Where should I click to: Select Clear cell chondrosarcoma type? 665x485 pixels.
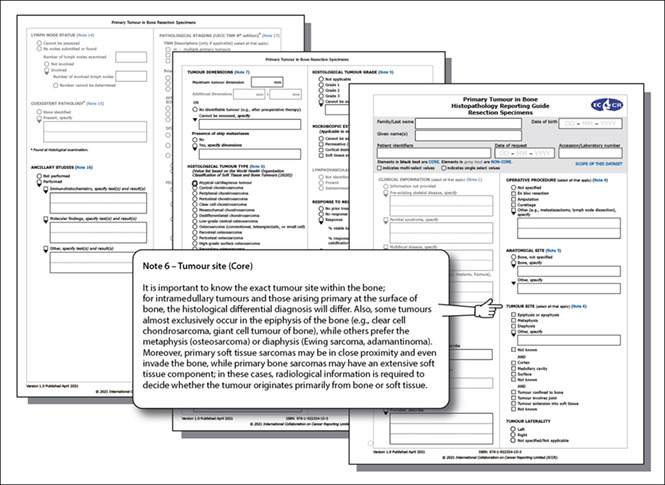coord(195,204)
